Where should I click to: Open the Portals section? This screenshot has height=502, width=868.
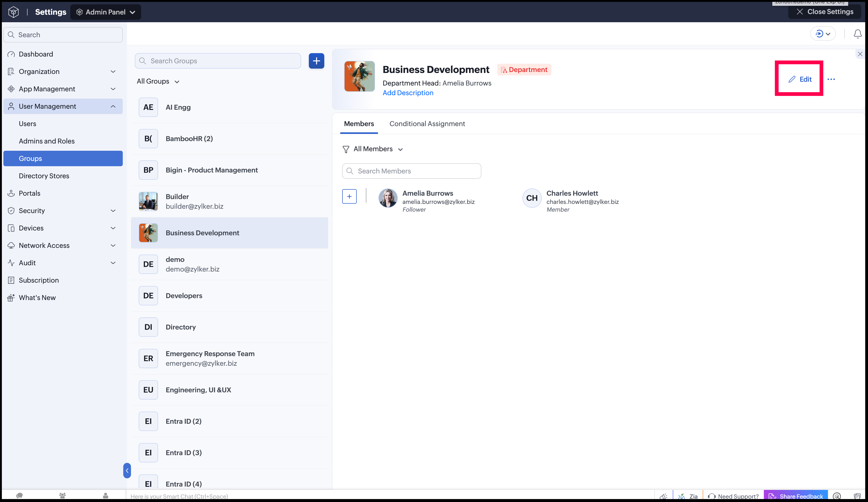63,193
